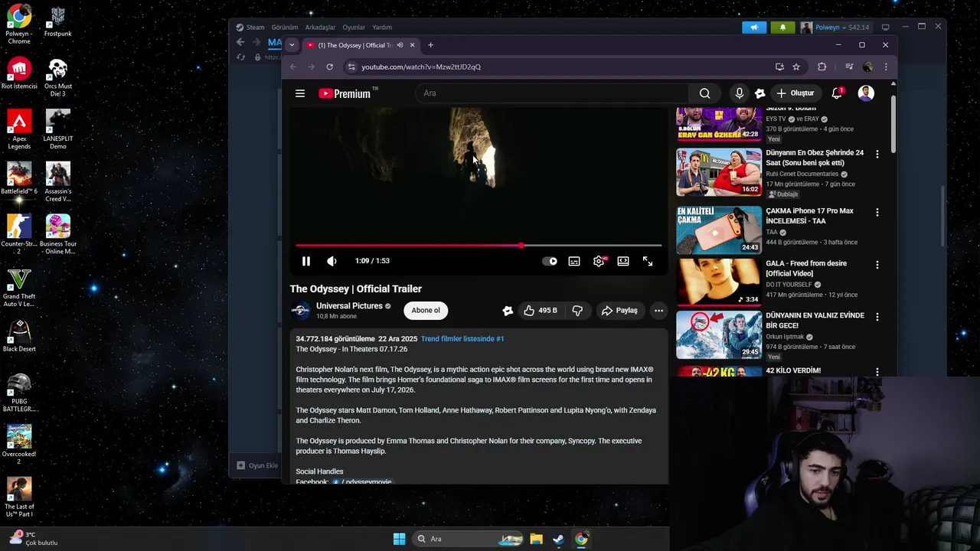Open 'GALA - Freed from desire' video title
The height and width of the screenshot is (551, 980).
coord(806,269)
